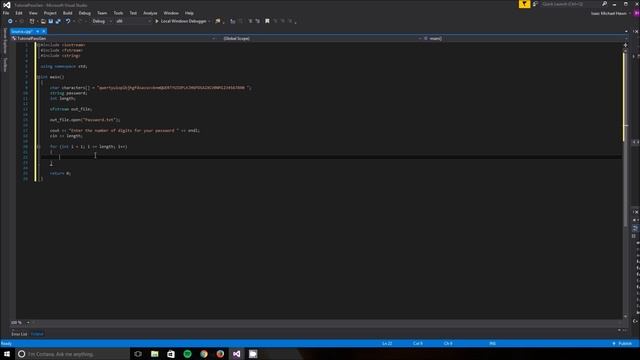Collapse the #include region outline marker
640x360 pixels.
[x=38, y=45]
